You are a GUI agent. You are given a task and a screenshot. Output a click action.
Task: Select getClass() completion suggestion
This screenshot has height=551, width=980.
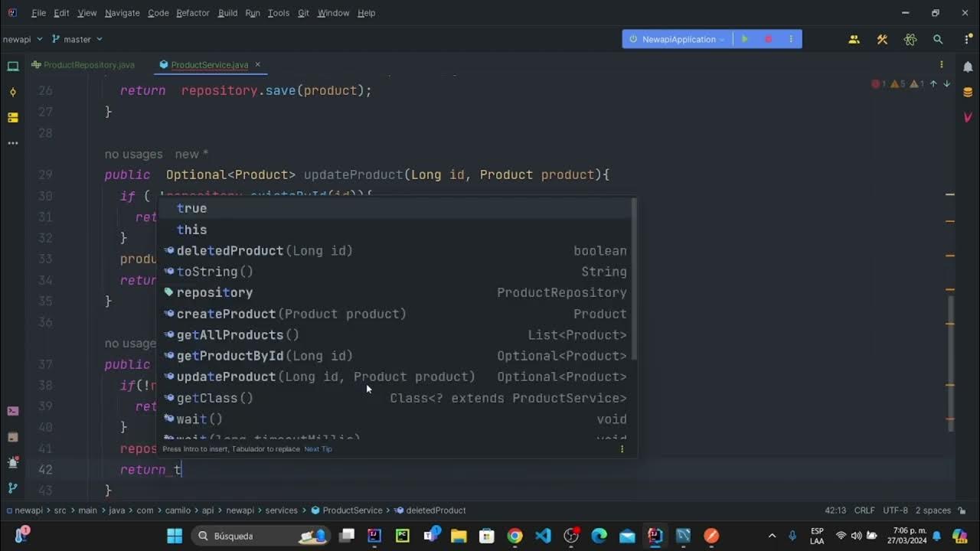click(397, 398)
